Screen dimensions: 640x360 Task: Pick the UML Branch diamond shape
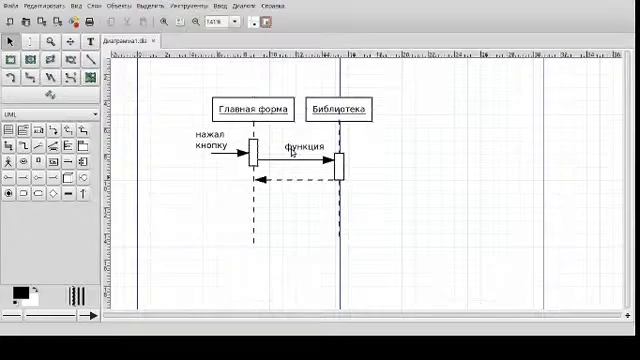[x=53, y=193]
